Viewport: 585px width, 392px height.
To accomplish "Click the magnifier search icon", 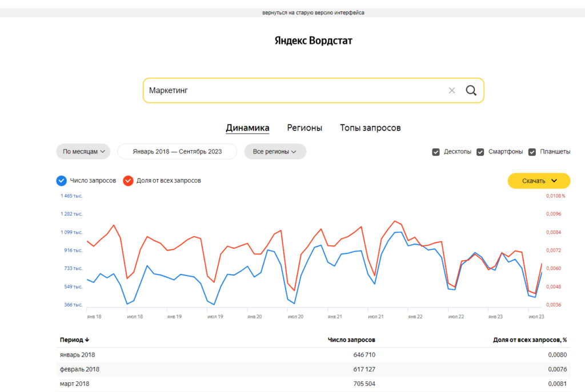I will tap(471, 90).
